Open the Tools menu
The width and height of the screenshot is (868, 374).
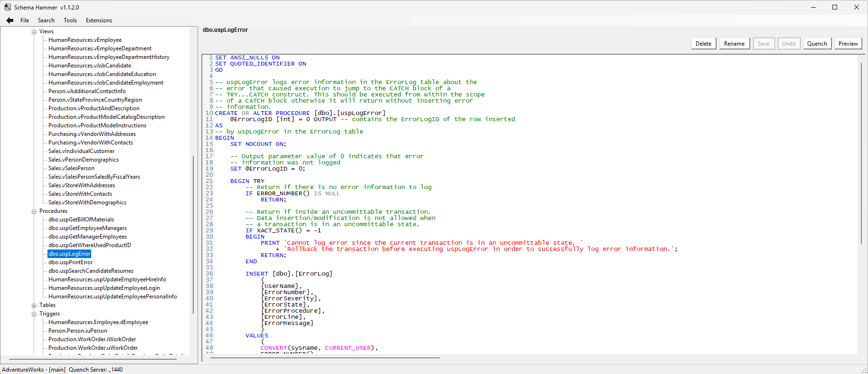coord(70,20)
